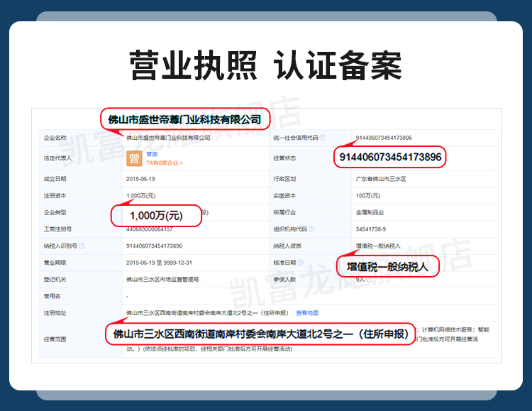The image size is (532, 411).
Task: Click help icon beside 纳税人识别号 label
Action: click(x=82, y=246)
